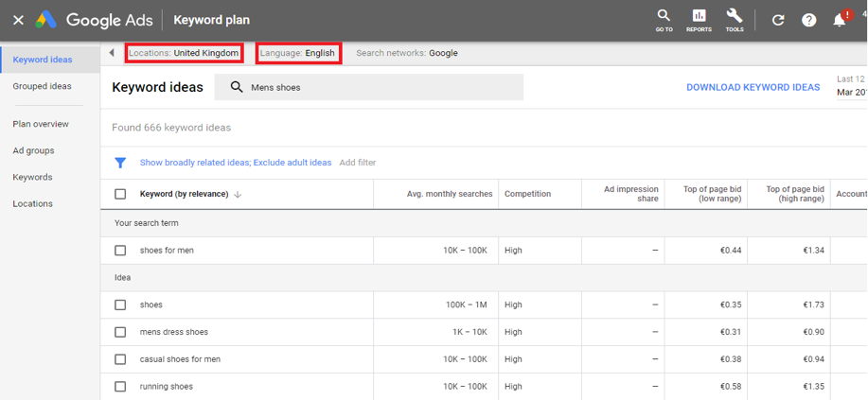
Task: Change Search networks: Google setting
Action: click(407, 53)
